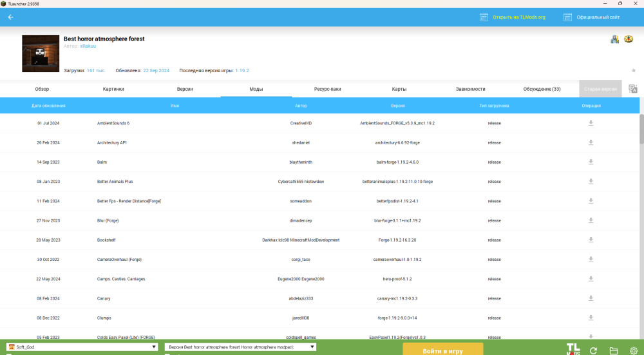
Task: Select the AmbientSounds 6 mod name
Action: click(113, 123)
